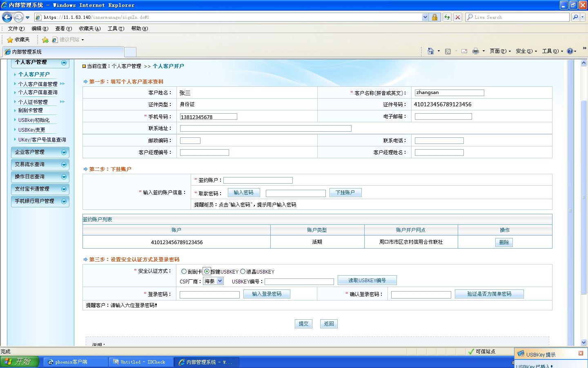Open the CSP厂商 dropdown
Viewport: 588px width, 368px height.
point(213,281)
